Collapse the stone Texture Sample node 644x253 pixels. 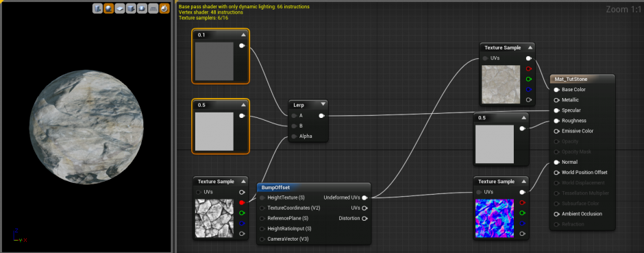coord(530,47)
